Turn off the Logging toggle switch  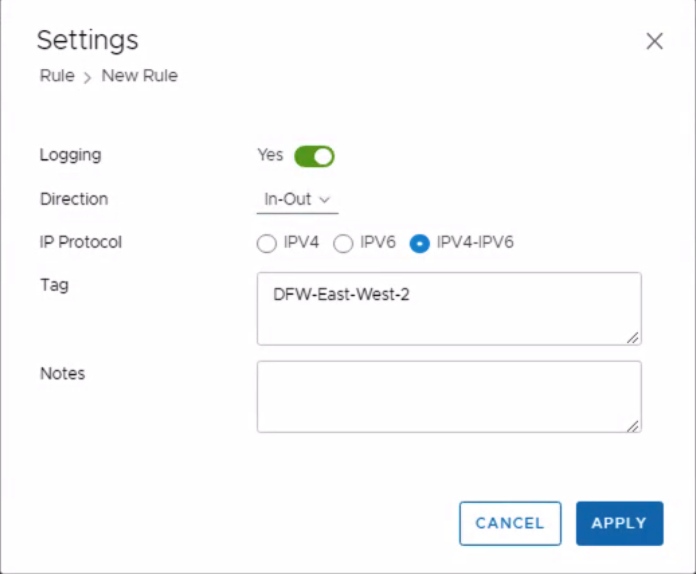click(314, 156)
